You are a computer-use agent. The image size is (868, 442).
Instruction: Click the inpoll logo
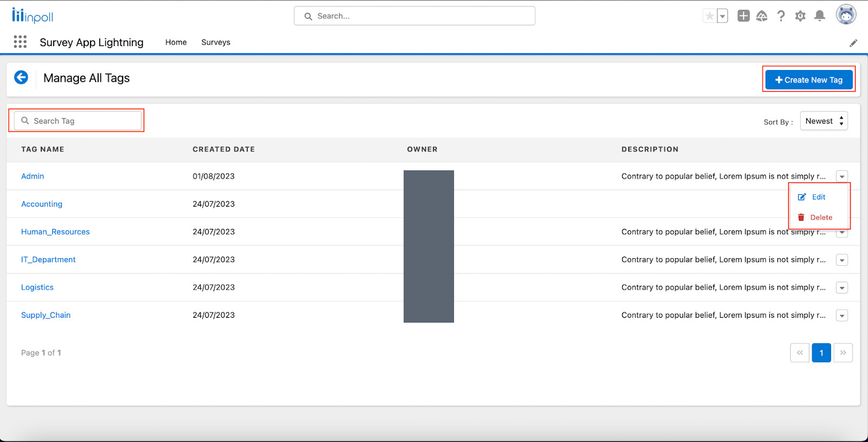(33, 16)
